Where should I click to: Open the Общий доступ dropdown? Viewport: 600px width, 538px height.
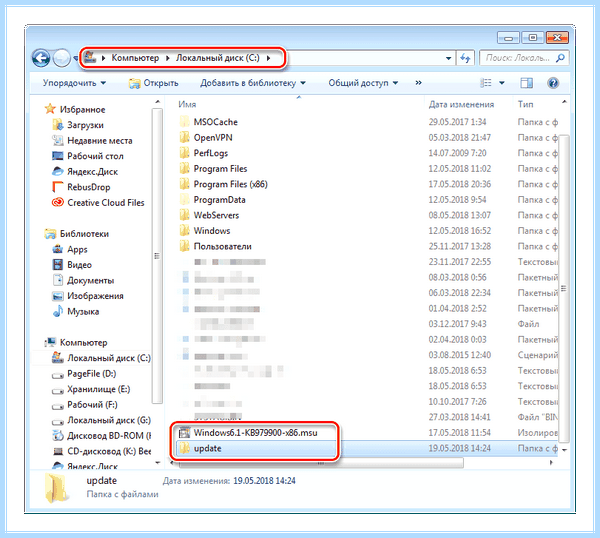tap(363, 83)
